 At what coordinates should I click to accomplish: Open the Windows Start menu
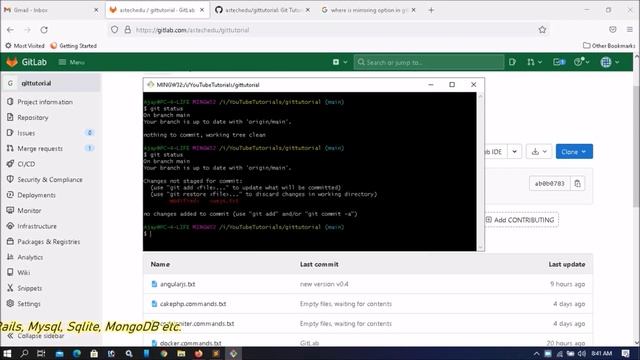tap(7, 353)
